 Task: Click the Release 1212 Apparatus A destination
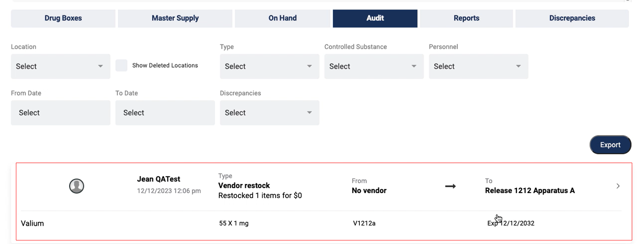click(530, 191)
